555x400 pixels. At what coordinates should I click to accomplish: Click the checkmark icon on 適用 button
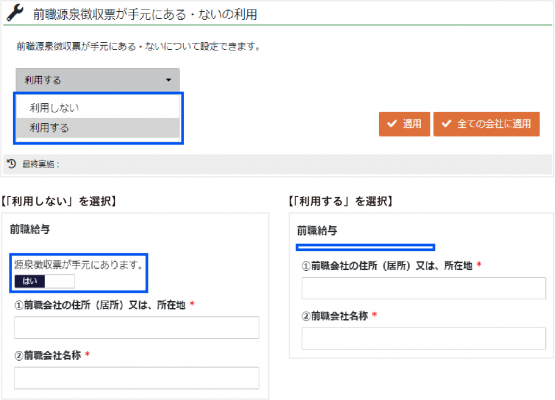(x=392, y=124)
